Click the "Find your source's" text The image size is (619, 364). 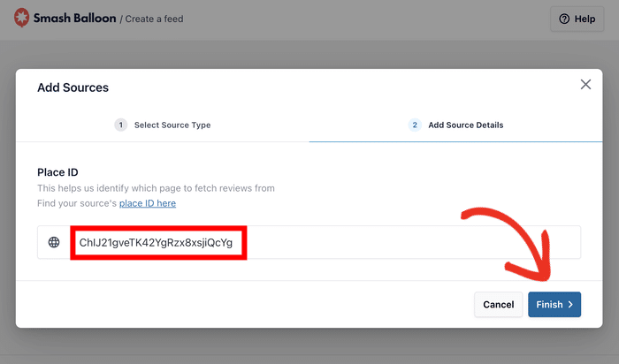tap(78, 203)
